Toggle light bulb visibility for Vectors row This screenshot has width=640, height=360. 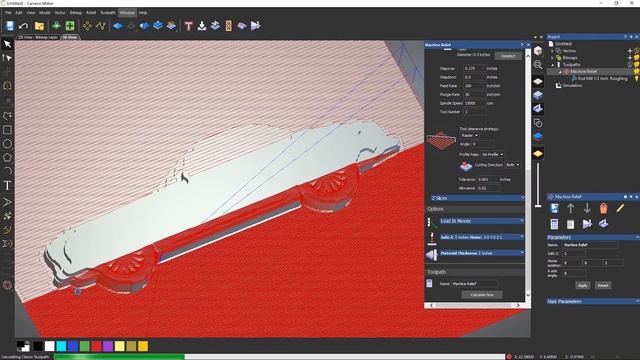click(x=636, y=51)
